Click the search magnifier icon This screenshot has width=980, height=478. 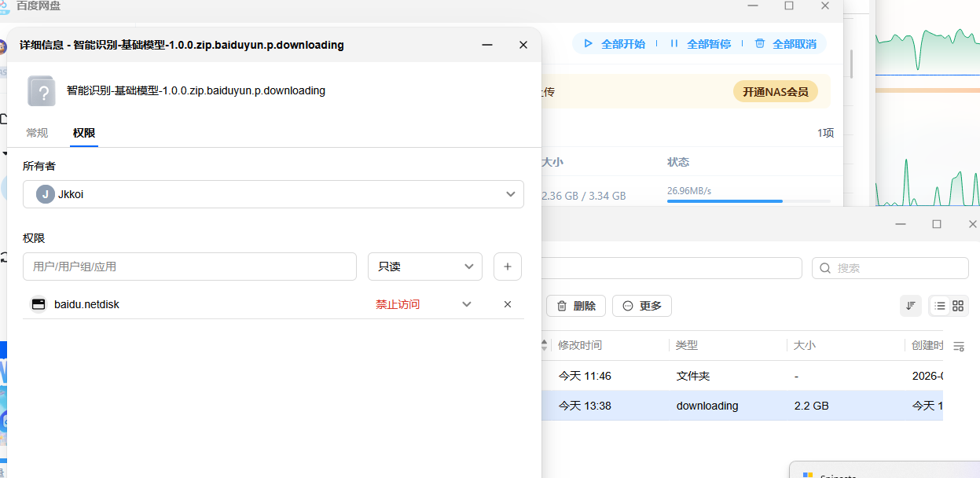[825, 268]
